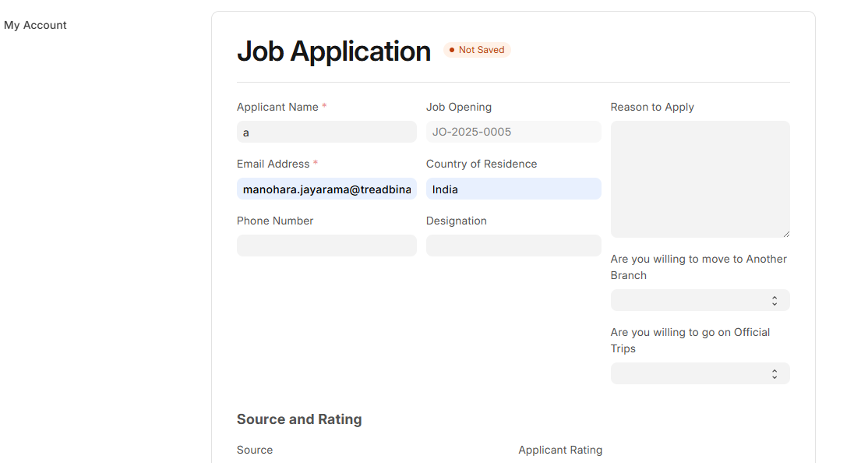The image size is (868, 463).
Task: Click the Reason to Apply label
Action: pos(652,107)
